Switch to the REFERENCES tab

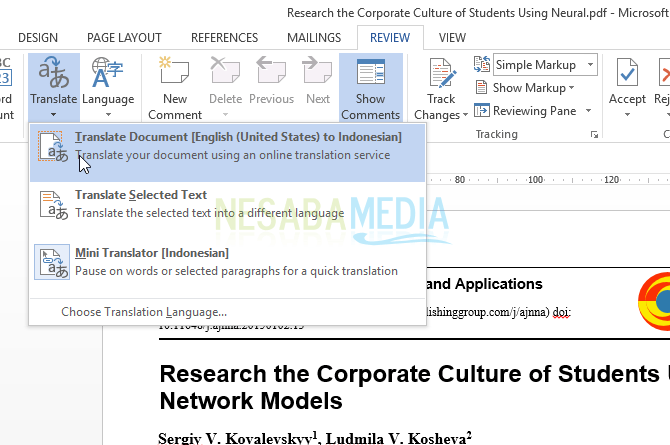pyautogui.click(x=224, y=38)
